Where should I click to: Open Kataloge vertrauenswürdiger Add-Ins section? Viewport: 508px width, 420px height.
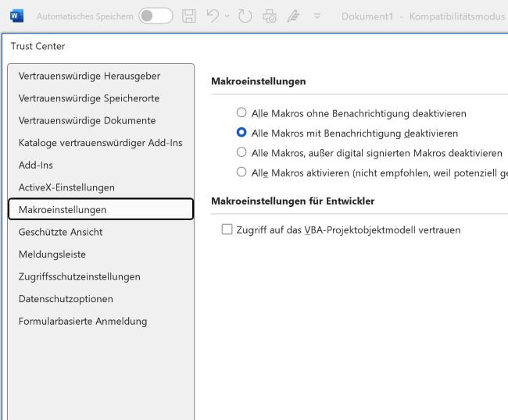tap(101, 143)
